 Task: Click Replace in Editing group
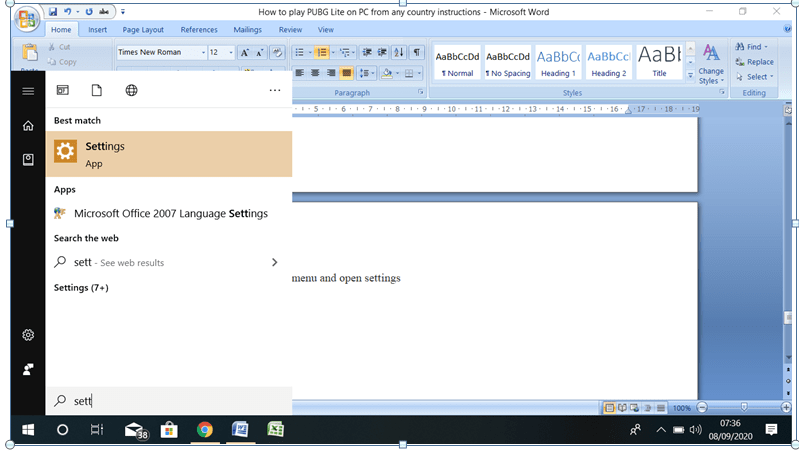click(755, 62)
